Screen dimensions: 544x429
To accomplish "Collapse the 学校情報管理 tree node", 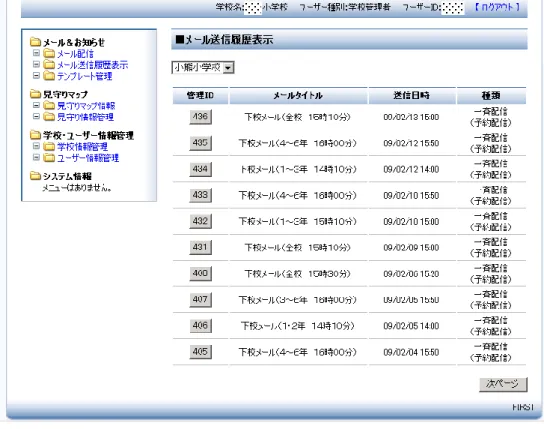I will pos(36,146).
